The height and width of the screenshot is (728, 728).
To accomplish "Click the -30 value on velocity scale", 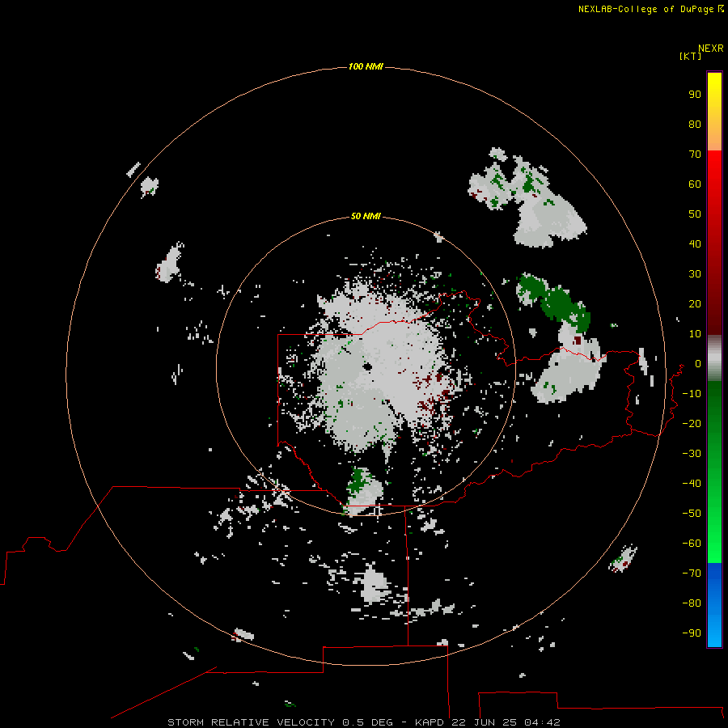I will (692, 454).
